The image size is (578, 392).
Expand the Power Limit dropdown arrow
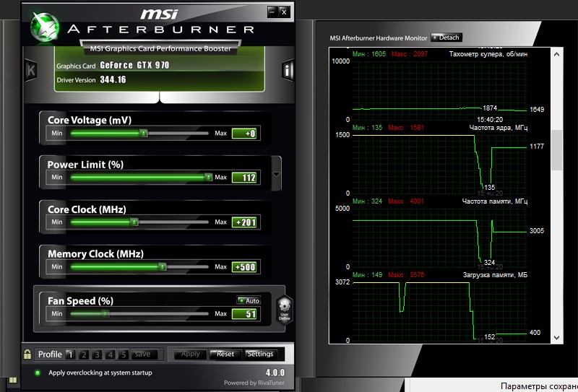276,174
